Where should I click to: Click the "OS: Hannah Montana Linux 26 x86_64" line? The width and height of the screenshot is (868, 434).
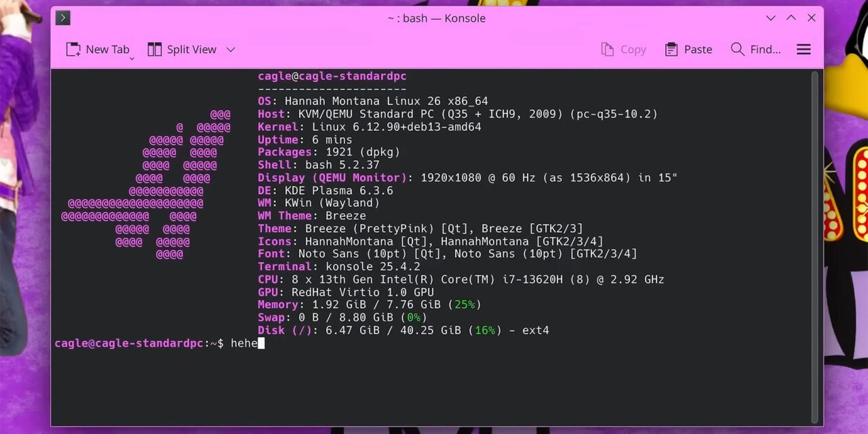[x=373, y=101]
